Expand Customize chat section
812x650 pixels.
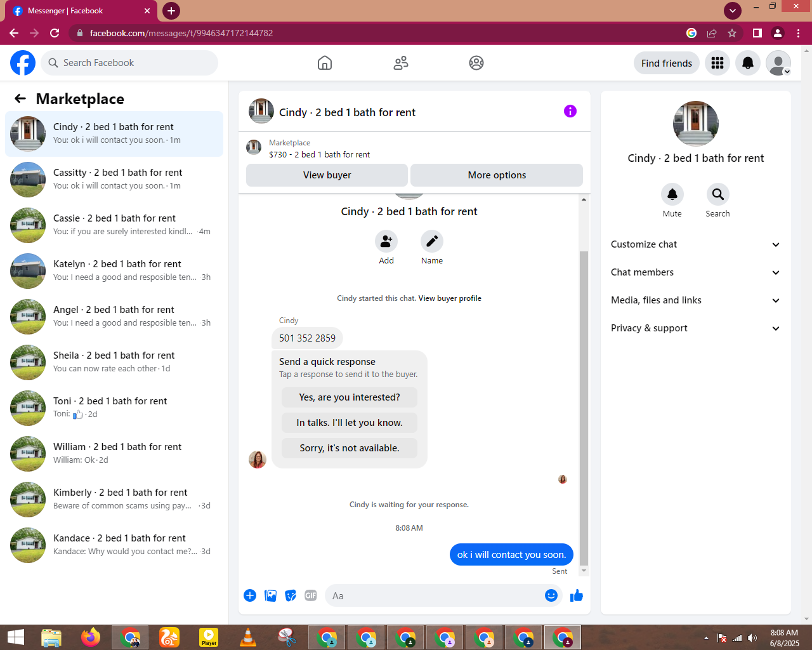pos(696,244)
